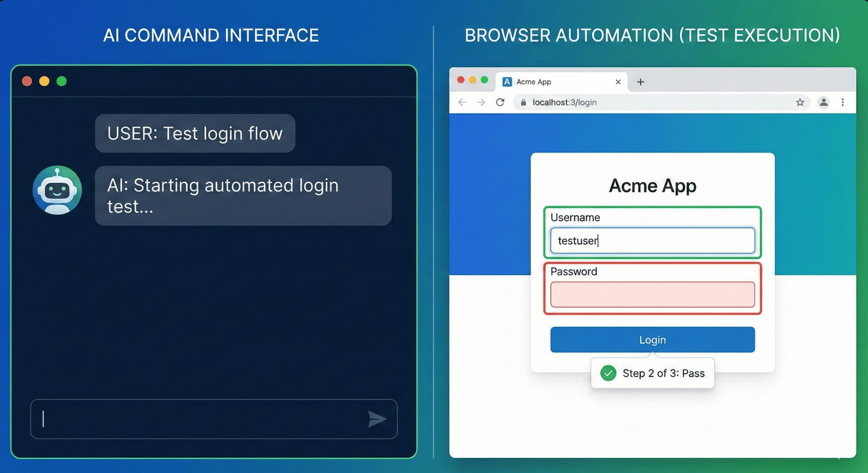This screenshot has width=868, height=473.
Task: Click the send arrow icon in chat
Action: tap(376, 419)
